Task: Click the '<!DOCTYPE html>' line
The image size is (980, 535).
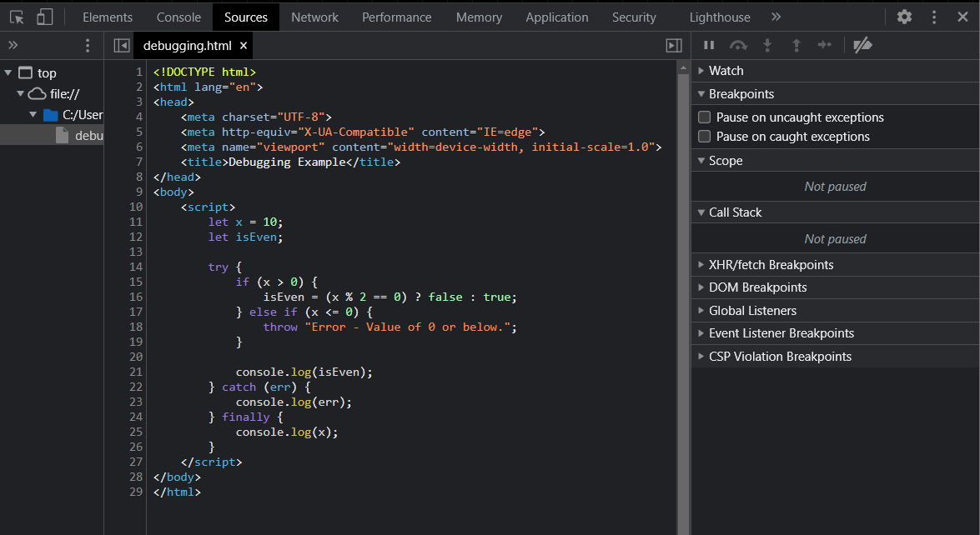Action: tap(204, 72)
